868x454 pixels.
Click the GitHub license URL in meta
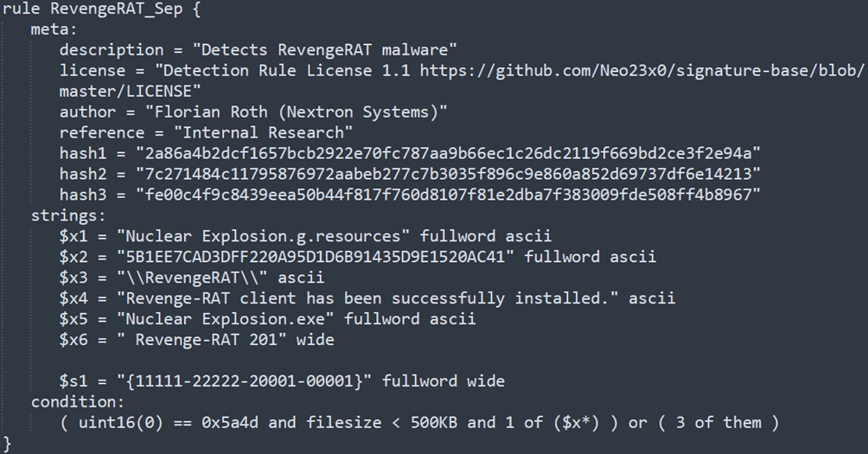[x=641, y=70]
